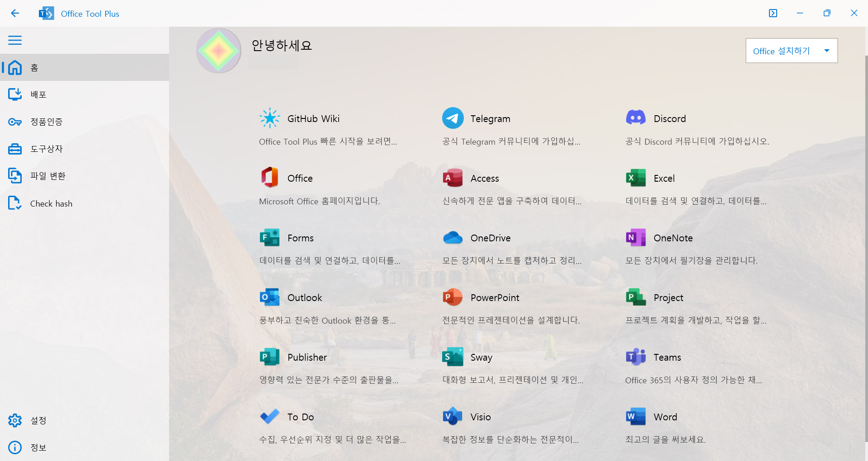This screenshot has width=868, height=461.
Task: Click '모든 장치에서 필기장을 관리합니다.' description
Action: click(691, 260)
